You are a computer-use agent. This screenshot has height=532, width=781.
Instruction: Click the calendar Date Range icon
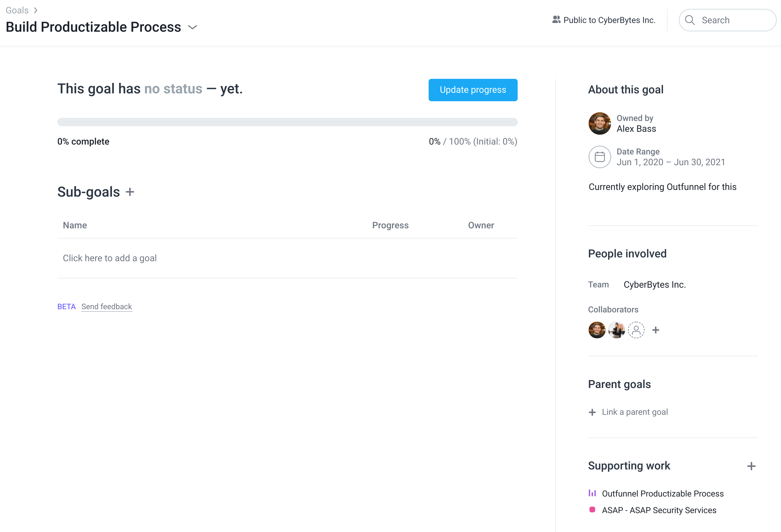coord(599,157)
